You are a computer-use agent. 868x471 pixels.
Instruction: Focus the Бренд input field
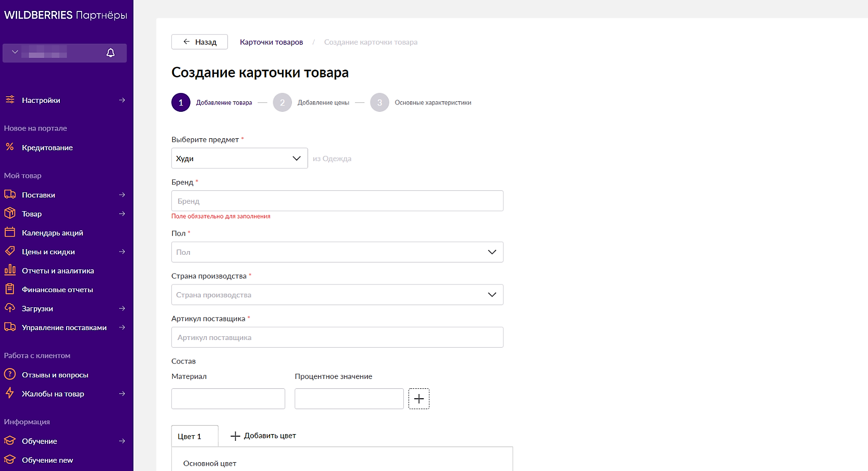click(337, 201)
